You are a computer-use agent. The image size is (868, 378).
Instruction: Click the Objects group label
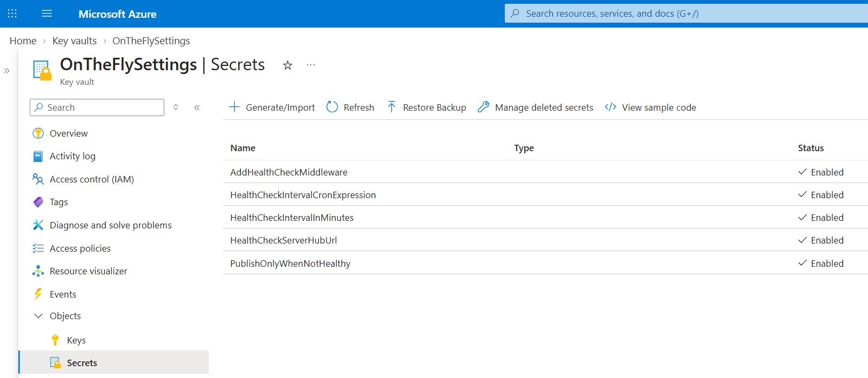[65, 316]
